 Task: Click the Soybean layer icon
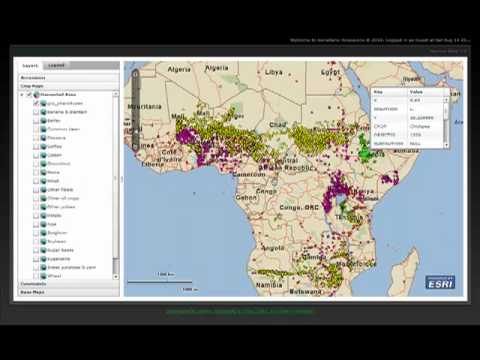click(x=43, y=241)
